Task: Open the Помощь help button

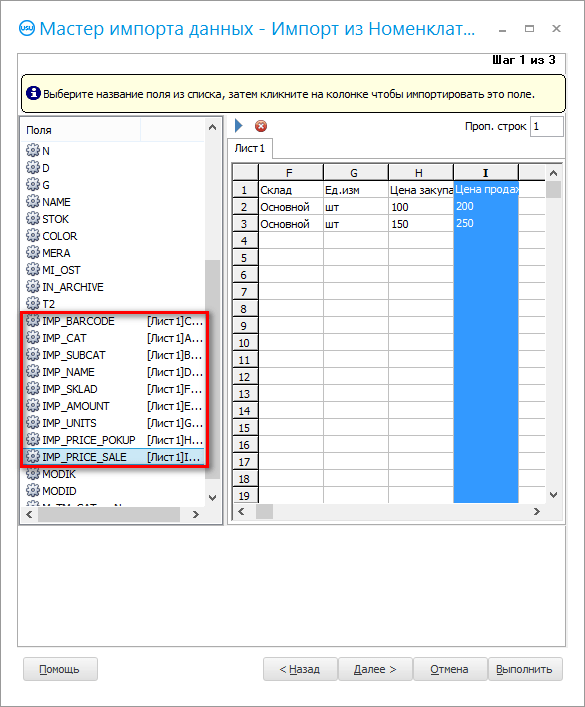Action: click(60, 669)
